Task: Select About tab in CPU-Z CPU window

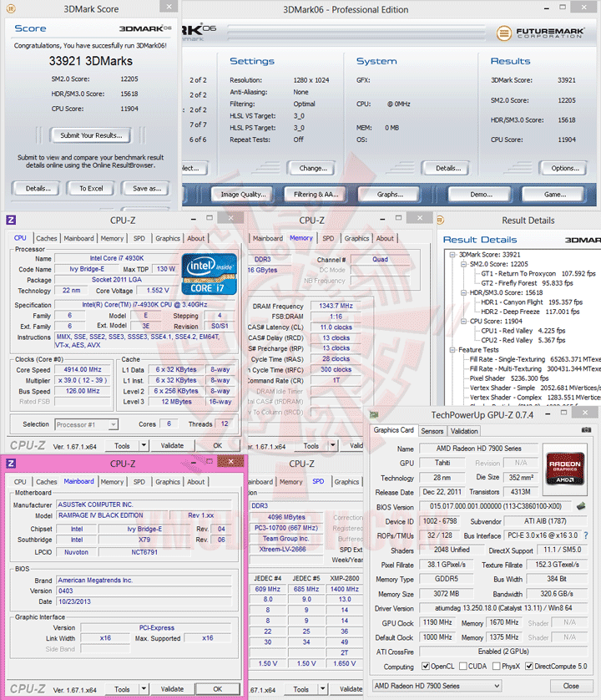Action: 196,238
